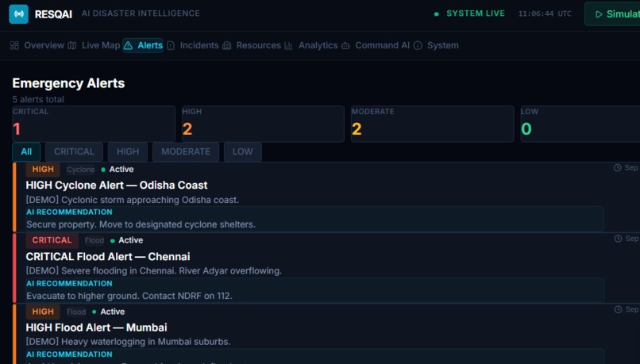Image resolution: width=640 pixels, height=364 pixels.
Task: Click the Resources building icon
Action: click(227, 45)
